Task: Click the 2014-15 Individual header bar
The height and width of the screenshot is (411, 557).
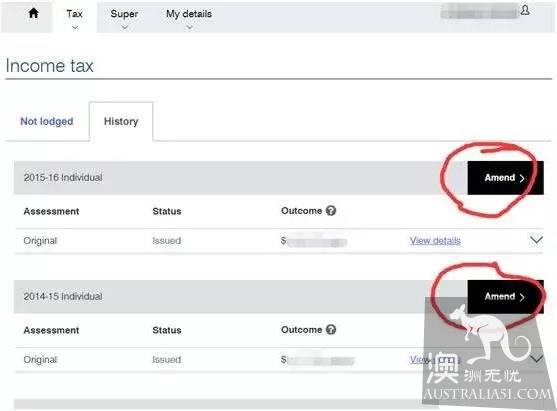Action: pos(240,297)
